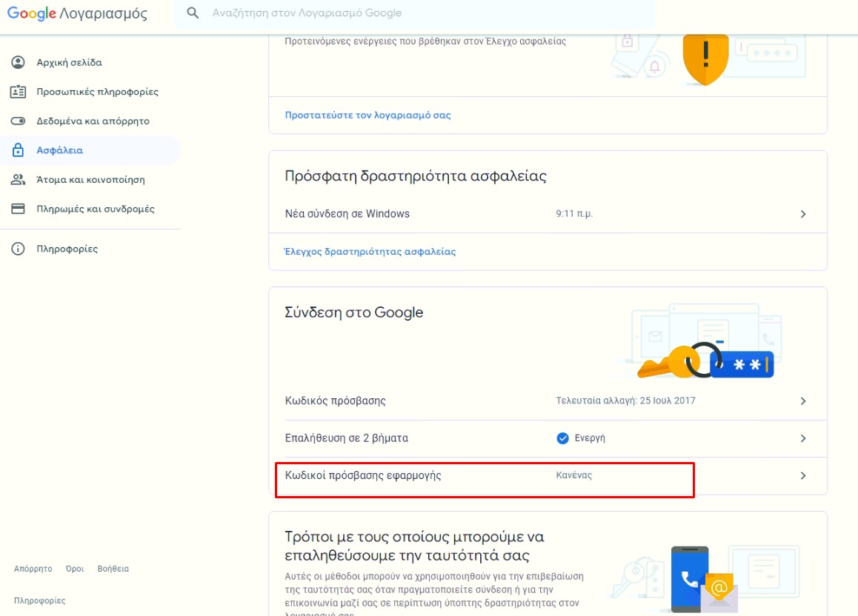Expand the Κωδικοί πρόσβασης εφαρμογής arrow

click(802, 475)
